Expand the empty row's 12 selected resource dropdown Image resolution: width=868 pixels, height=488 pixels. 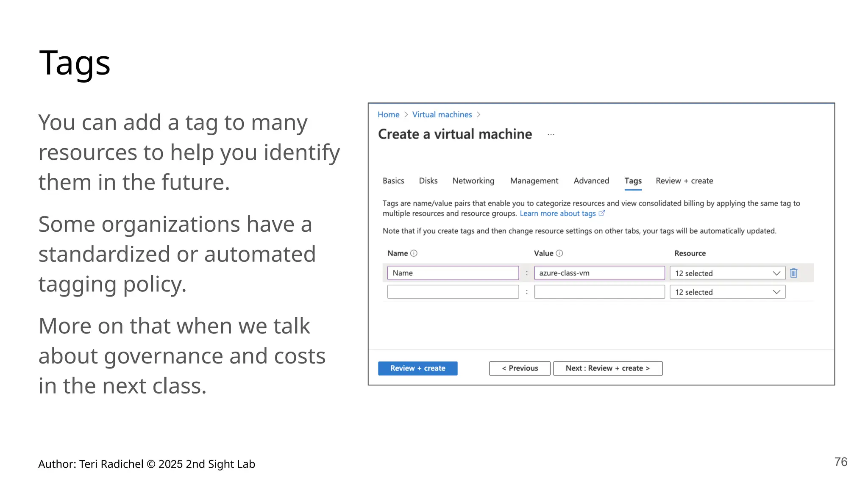728,292
